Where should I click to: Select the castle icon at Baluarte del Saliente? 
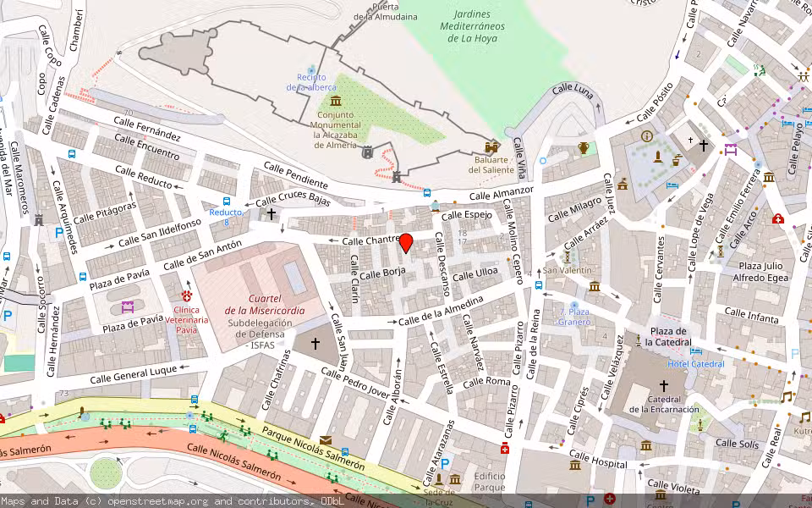coord(491,147)
